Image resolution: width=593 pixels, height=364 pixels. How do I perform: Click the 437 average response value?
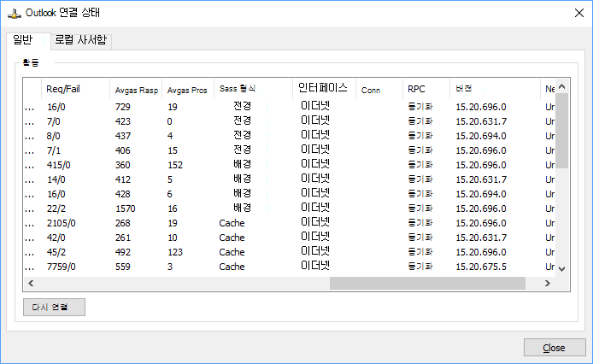point(122,136)
